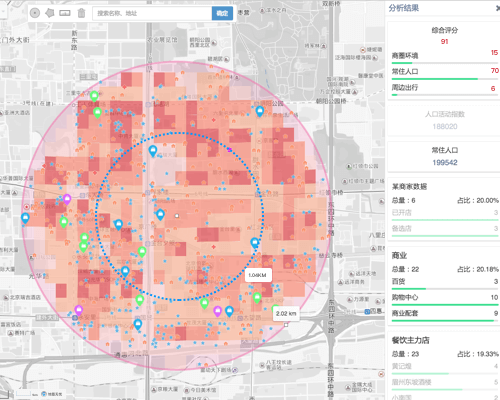This screenshot has width=500, height=400.
Task: Click the 红领巾公园 map label
Action: [x=365, y=166]
